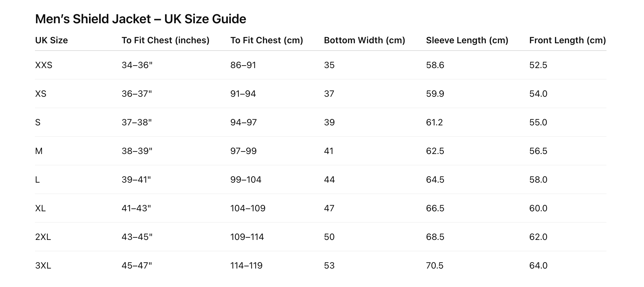This screenshot has width=644, height=287.
Task: Click the Sleeve Length (cm) column header
Action: click(x=467, y=40)
